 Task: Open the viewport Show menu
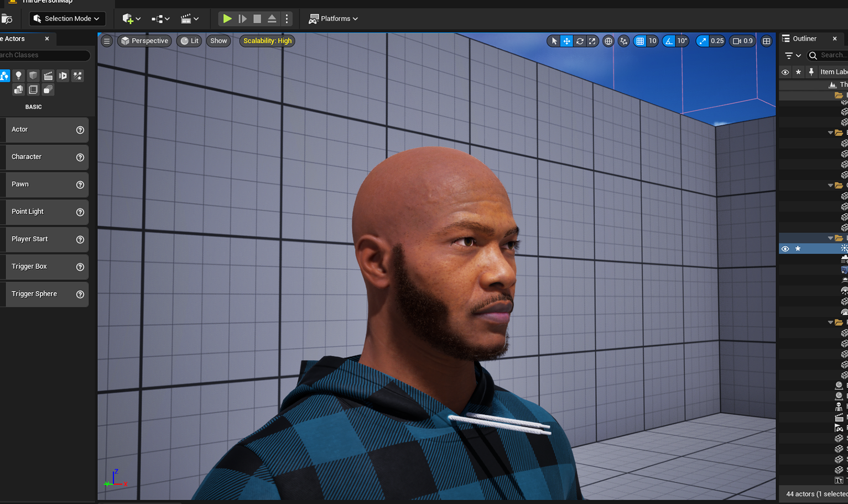click(x=218, y=41)
